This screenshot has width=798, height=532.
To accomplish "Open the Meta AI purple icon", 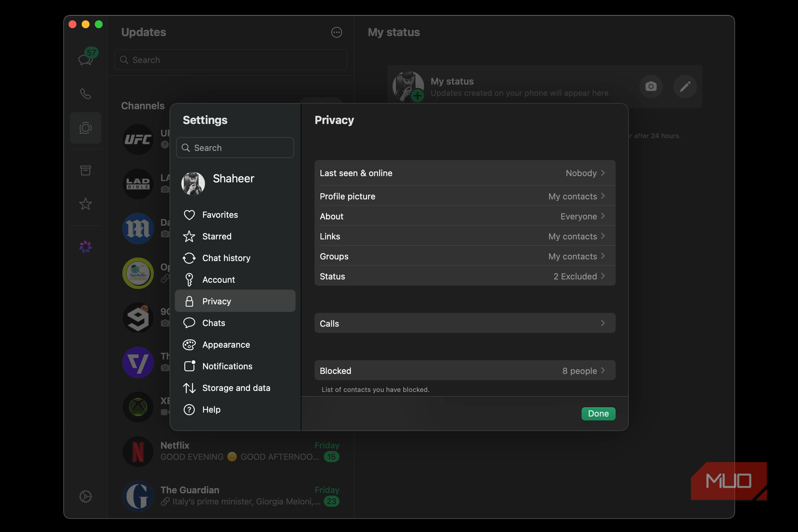I will (x=86, y=247).
